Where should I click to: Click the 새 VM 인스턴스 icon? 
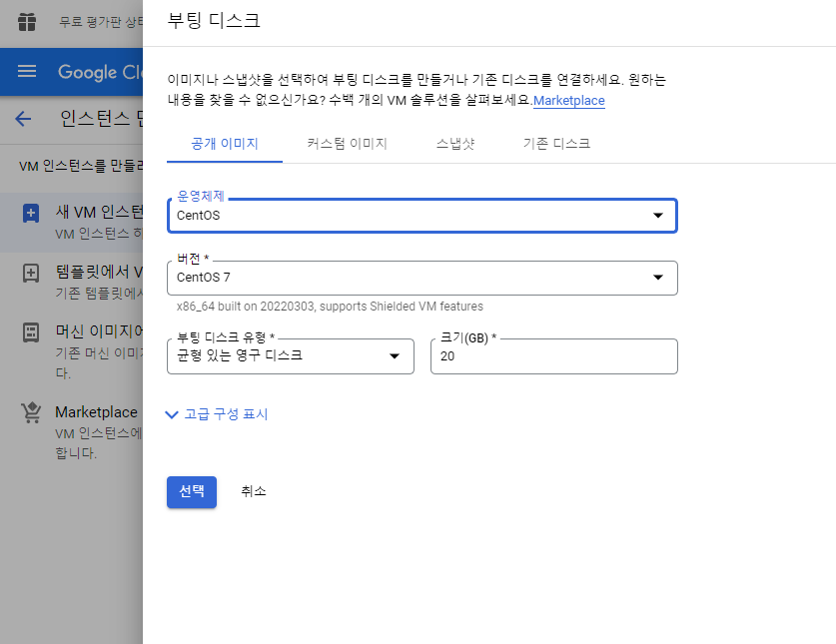point(31,214)
